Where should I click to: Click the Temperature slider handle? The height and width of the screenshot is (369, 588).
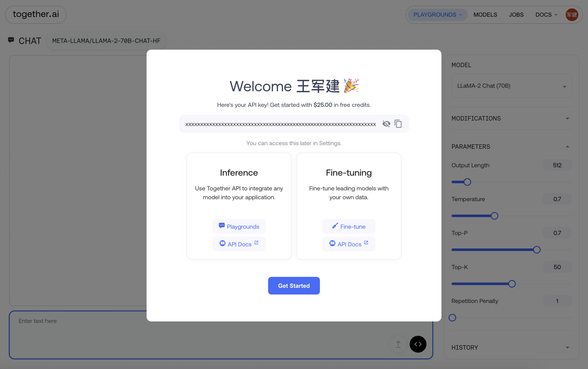pyautogui.click(x=494, y=216)
